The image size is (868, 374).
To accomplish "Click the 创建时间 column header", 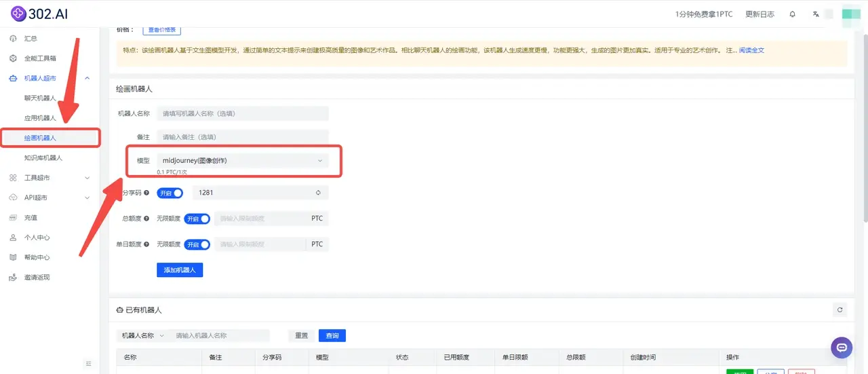I will coord(643,357).
